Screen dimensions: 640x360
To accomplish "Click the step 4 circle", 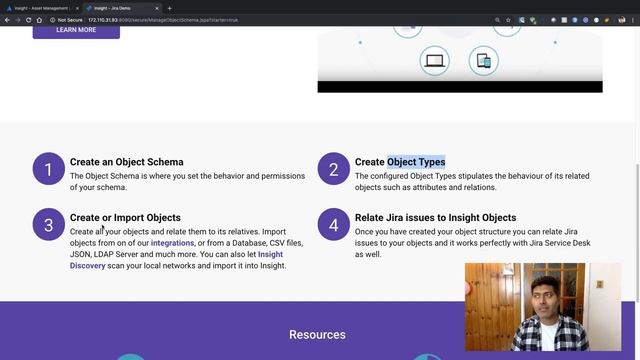I will coord(333,224).
